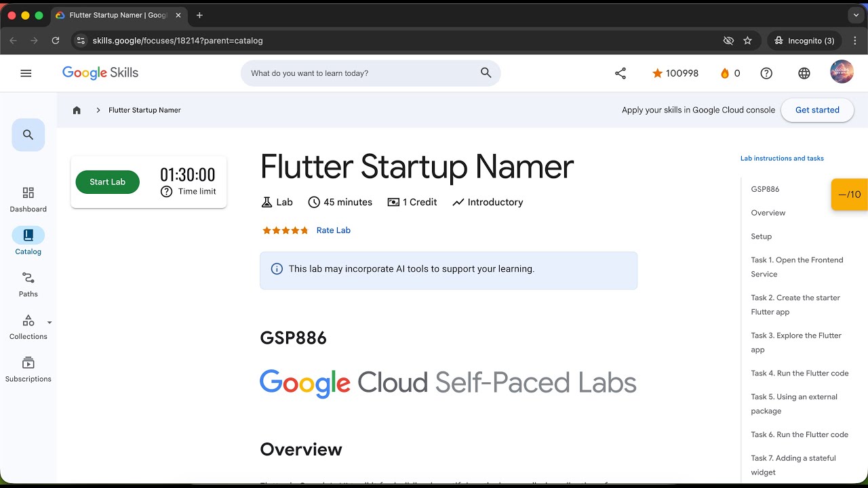This screenshot has height=488, width=868.
Task: Click the site information icon in address bar
Action: pyautogui.click(x=81, y=41)
